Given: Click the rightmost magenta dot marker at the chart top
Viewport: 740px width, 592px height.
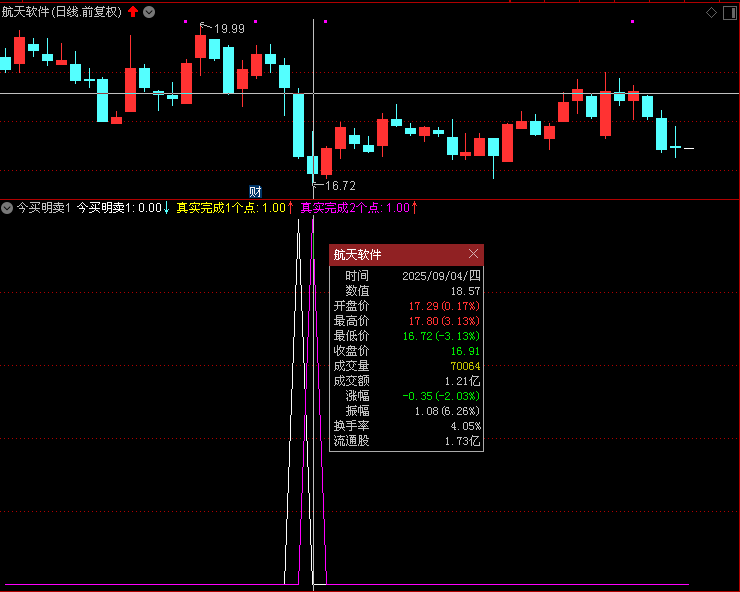Looking at the screenshot, I should (632, 21).
